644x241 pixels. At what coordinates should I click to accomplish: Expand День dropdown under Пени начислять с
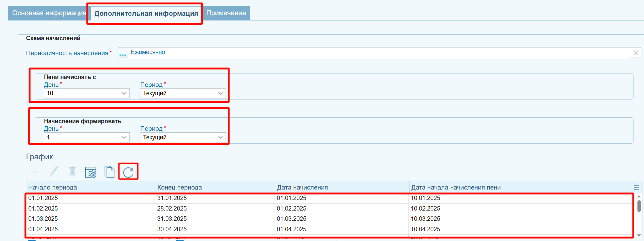(124, 93)
